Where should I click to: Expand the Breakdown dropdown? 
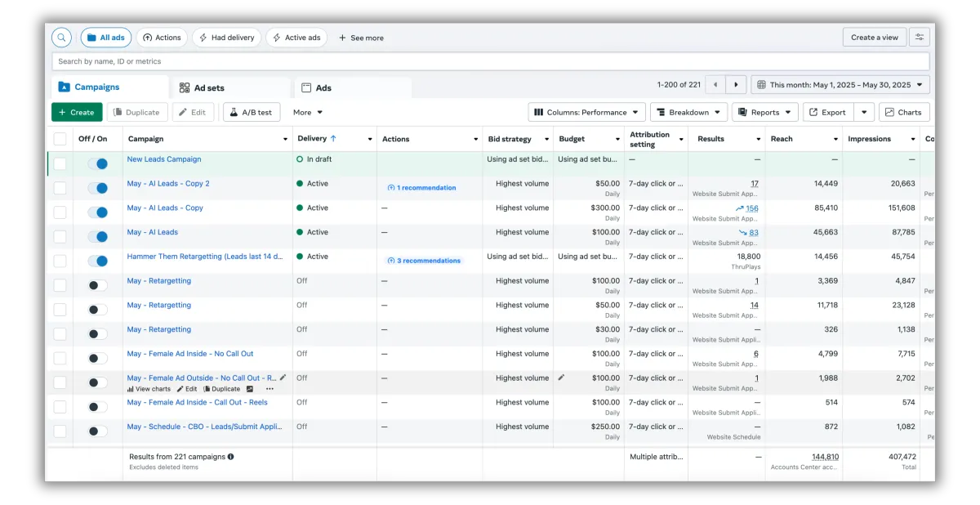point(688,113)
